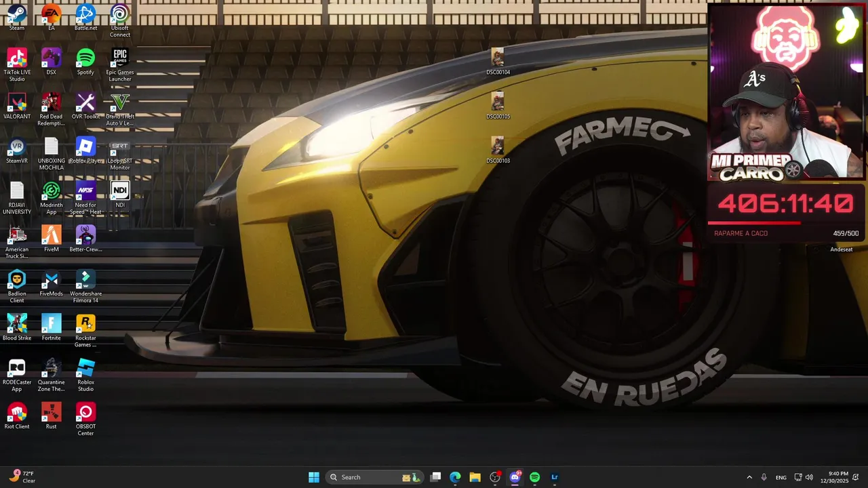
Task: Open OBS Studio from the taskbar
Action: (x=495, y=477)
